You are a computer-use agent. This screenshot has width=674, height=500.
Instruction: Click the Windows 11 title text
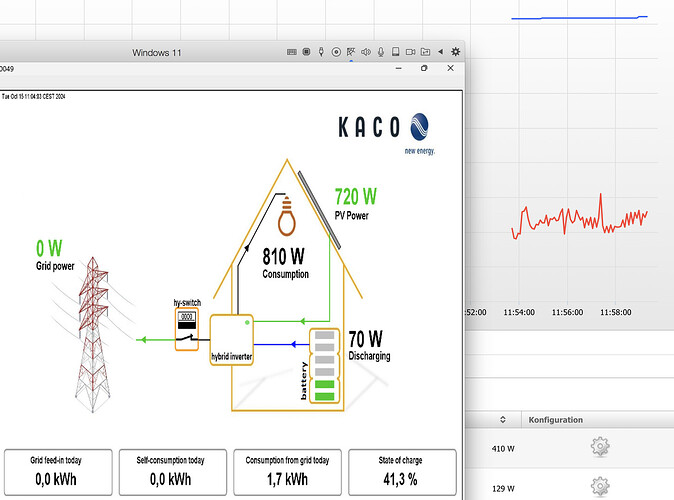coord(156,52)
